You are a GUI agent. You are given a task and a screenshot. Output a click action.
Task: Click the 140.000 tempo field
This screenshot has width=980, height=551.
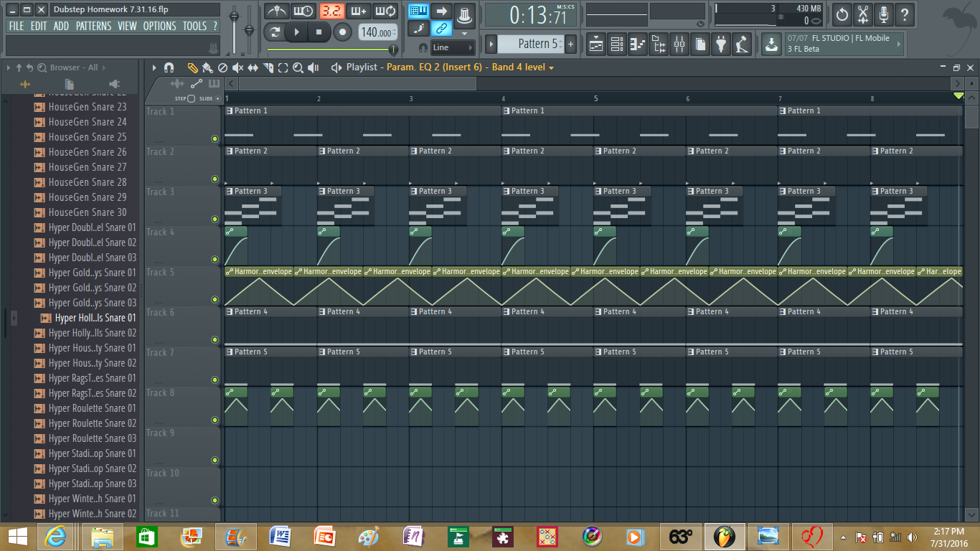[x=378, y=32]
